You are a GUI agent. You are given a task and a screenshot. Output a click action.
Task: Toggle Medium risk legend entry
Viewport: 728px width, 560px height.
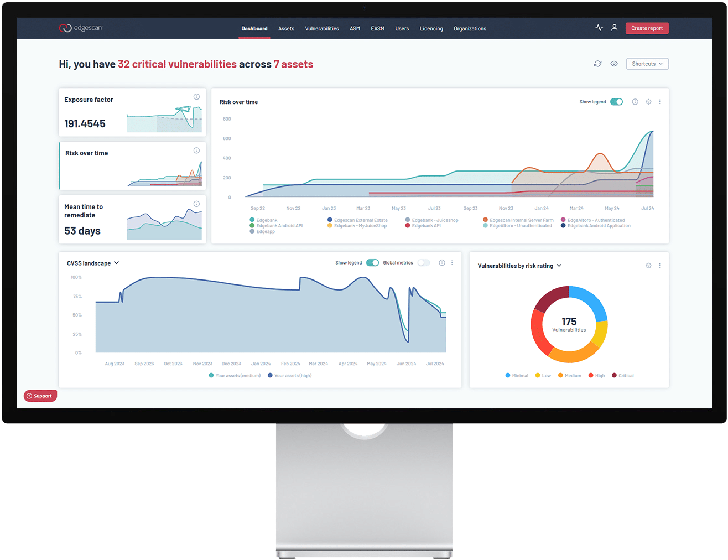click(x=569, y=376)
